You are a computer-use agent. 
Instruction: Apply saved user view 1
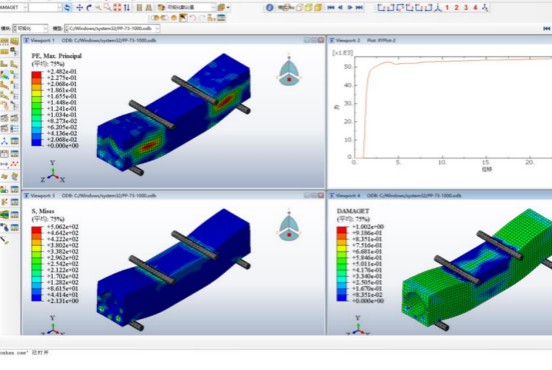click(x=447, y=7)
